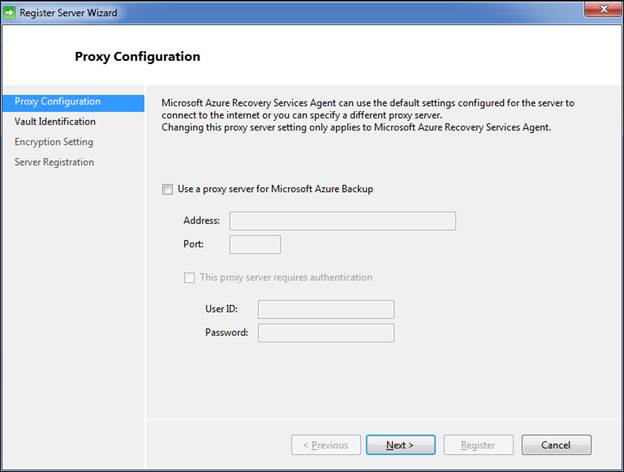Viewport: 624px width, 472px height.
Task: Click the Password: label
Action: (226, 332)
